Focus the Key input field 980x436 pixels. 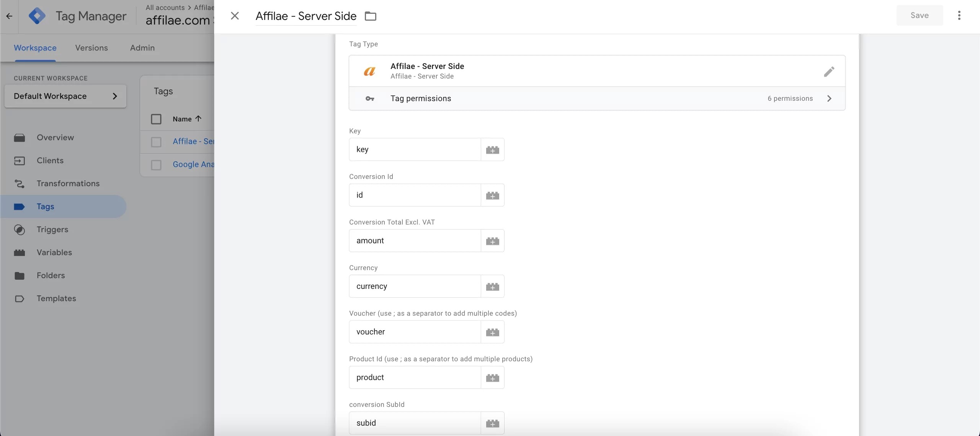pyautogui.click(x=415, y=149)
